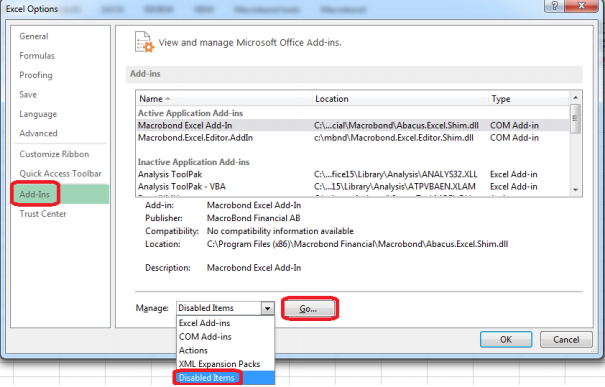The height and width of the screenshot is (387, 605).
Task: Choose Excel Add-ins from Manage list
Action: pos(225,323)
